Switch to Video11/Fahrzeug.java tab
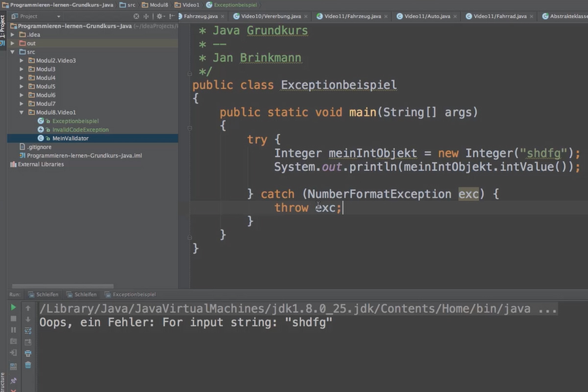 pos(352,16)
